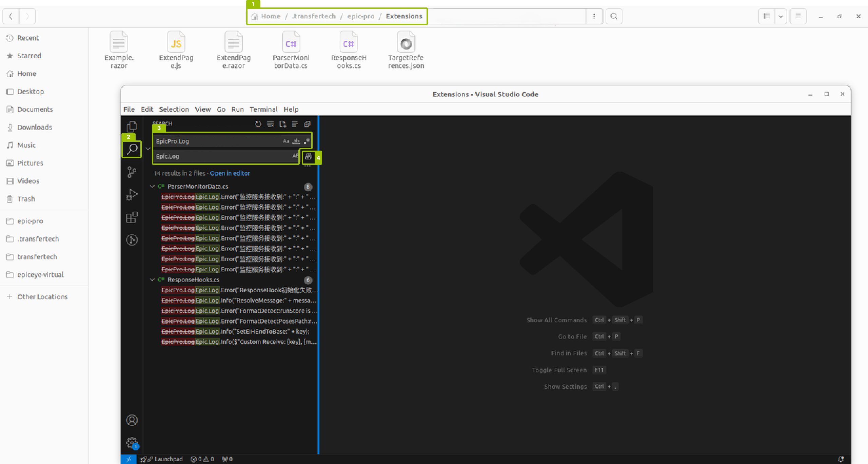Select the Example.razor file
Image resolution: width=868 pixels, height=464 pixels.
119,50
